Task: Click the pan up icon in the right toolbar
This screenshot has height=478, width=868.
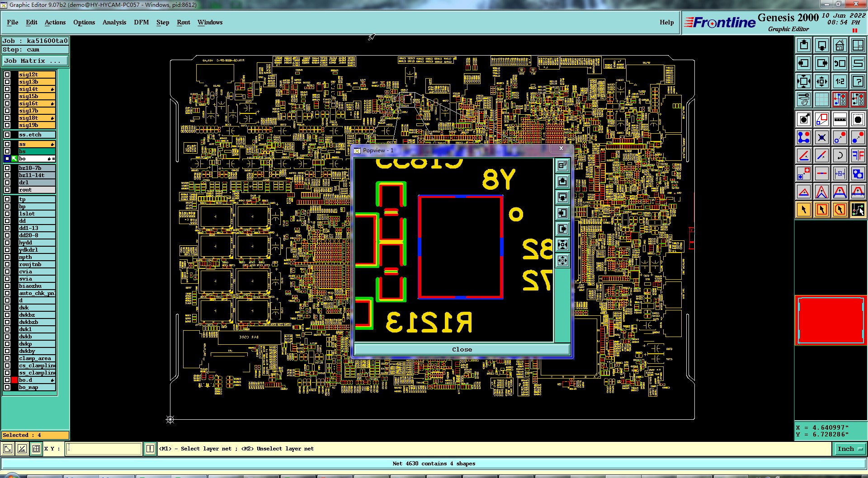Action: [804, 45]
